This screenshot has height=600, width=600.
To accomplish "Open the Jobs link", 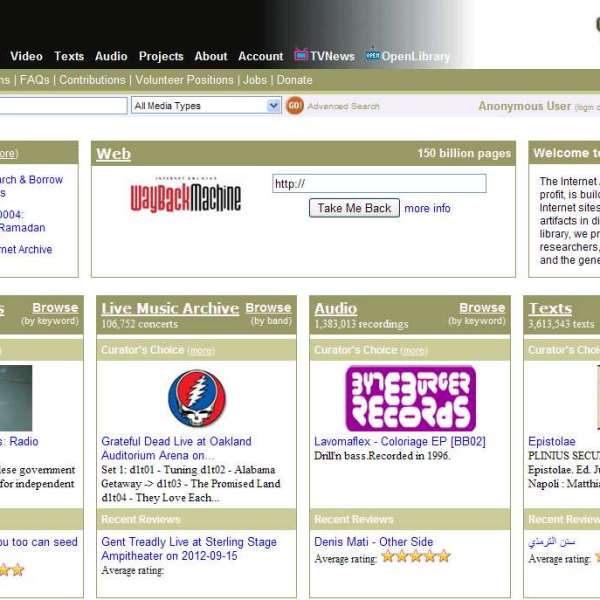I will 255,80.
